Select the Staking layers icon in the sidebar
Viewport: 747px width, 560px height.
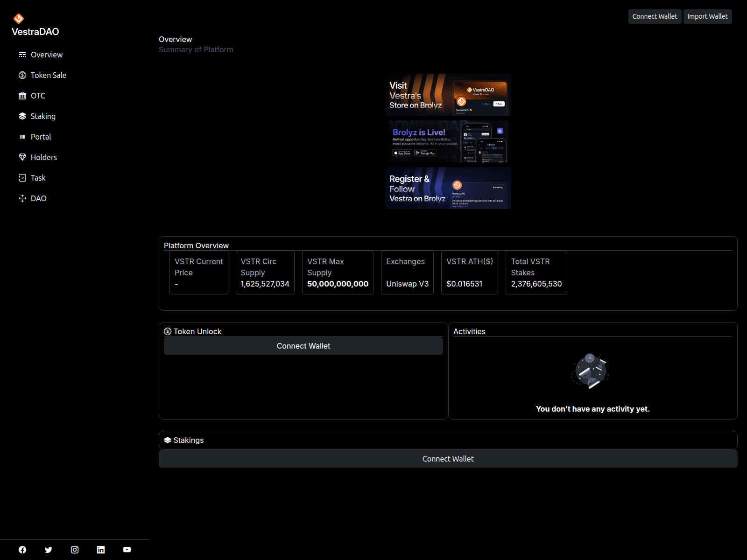pyautogui.click(x=22, y=116)
